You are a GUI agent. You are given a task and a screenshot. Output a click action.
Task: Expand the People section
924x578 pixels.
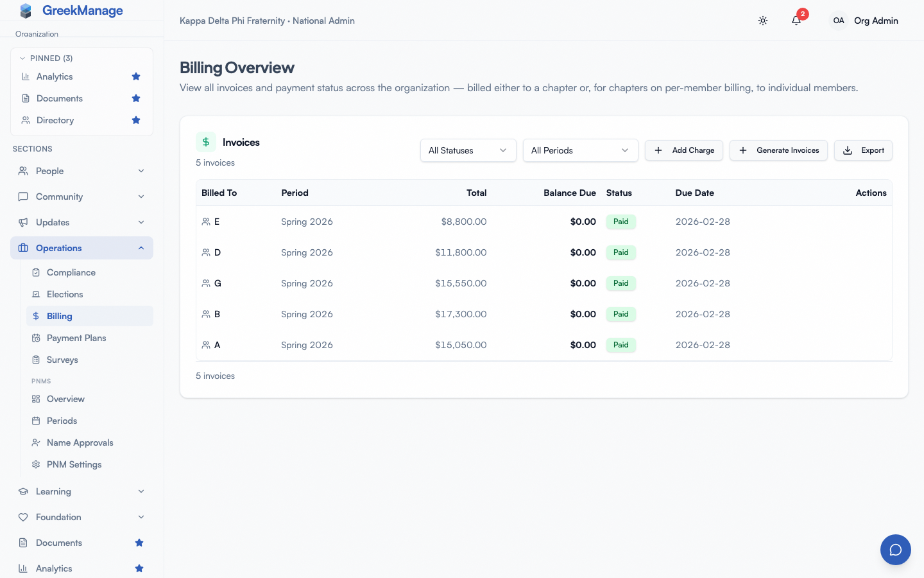click(81, 171)
